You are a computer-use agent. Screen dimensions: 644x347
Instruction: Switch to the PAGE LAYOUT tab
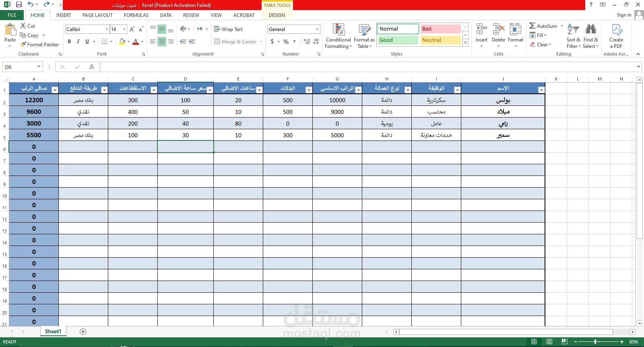(97, 15)
